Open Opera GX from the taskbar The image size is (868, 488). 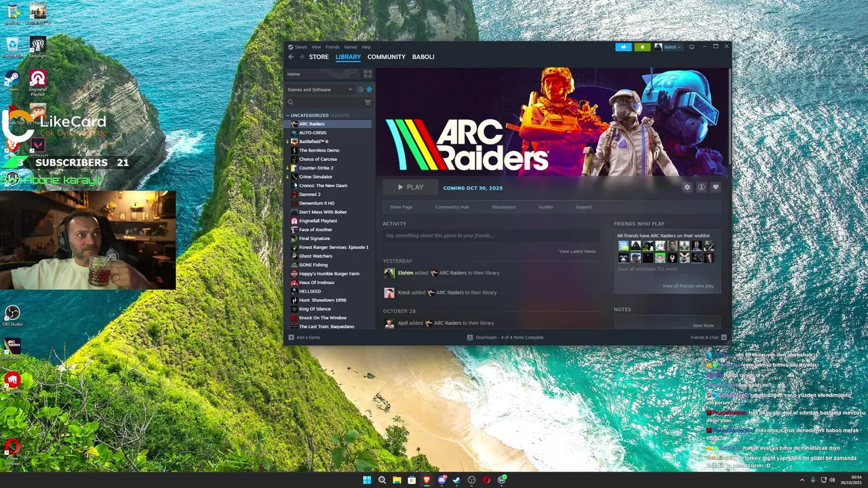pyautogui.click(x=486, y=480)
